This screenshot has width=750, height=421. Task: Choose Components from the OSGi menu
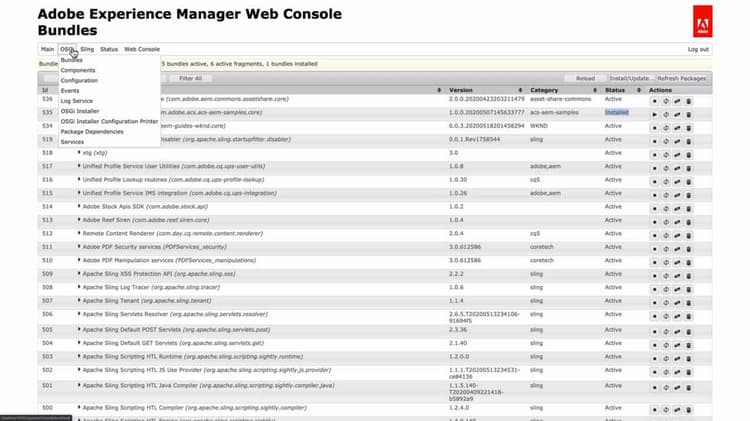[x=78, y=70]
